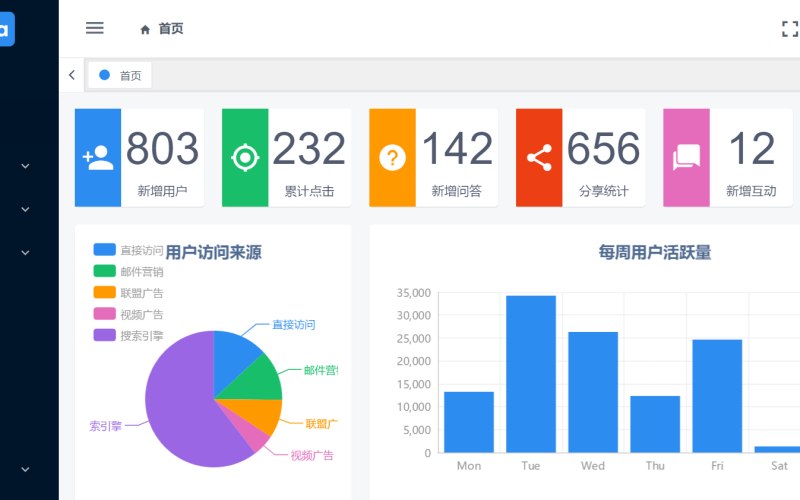The image size is (800, 500).
Task: Click the target icon on green card
Action: [245, 158]
